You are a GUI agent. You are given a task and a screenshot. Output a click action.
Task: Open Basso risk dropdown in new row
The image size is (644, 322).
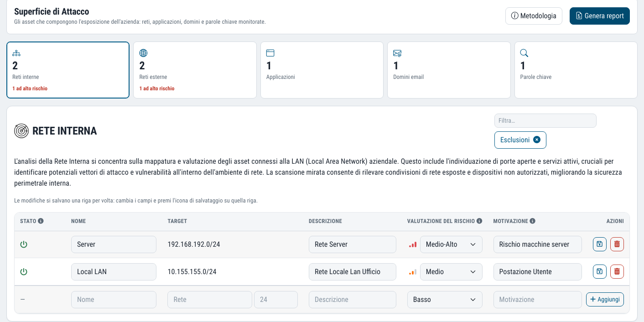click(445, 300)
